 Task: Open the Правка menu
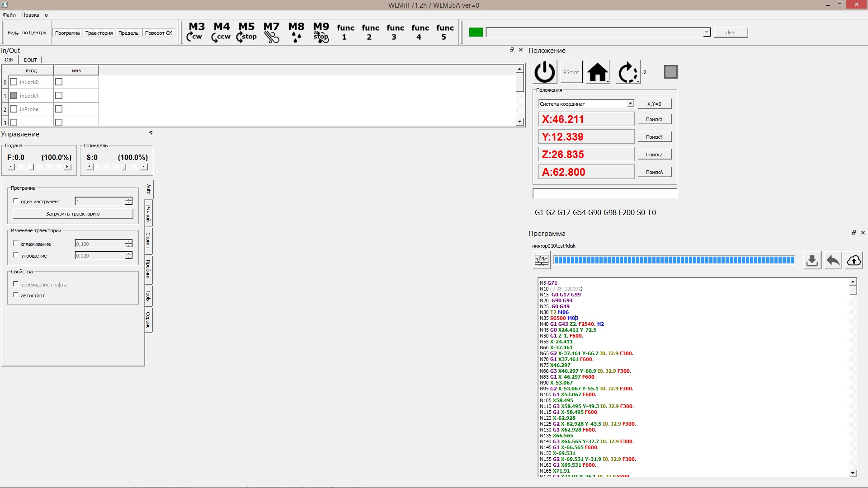point(30,15)
